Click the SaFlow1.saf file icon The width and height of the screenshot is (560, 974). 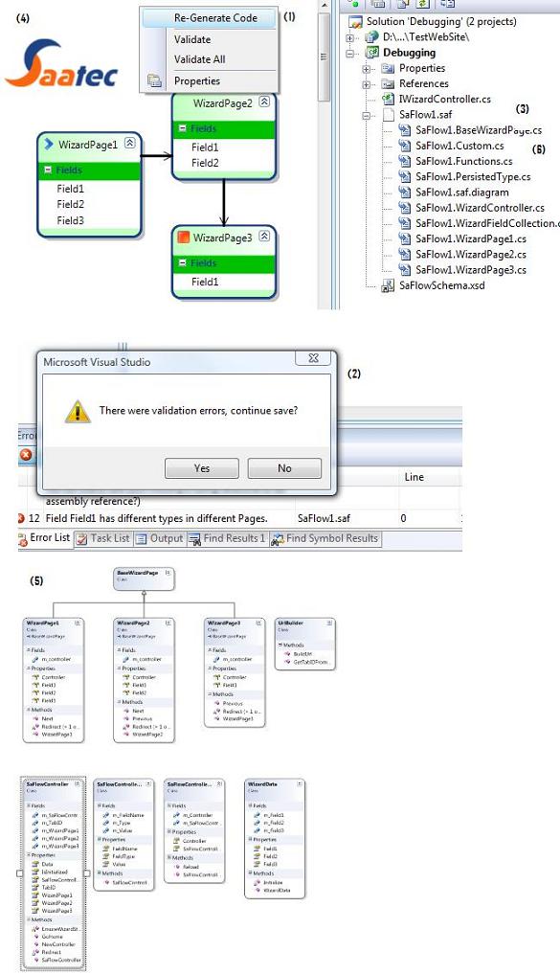388,114
